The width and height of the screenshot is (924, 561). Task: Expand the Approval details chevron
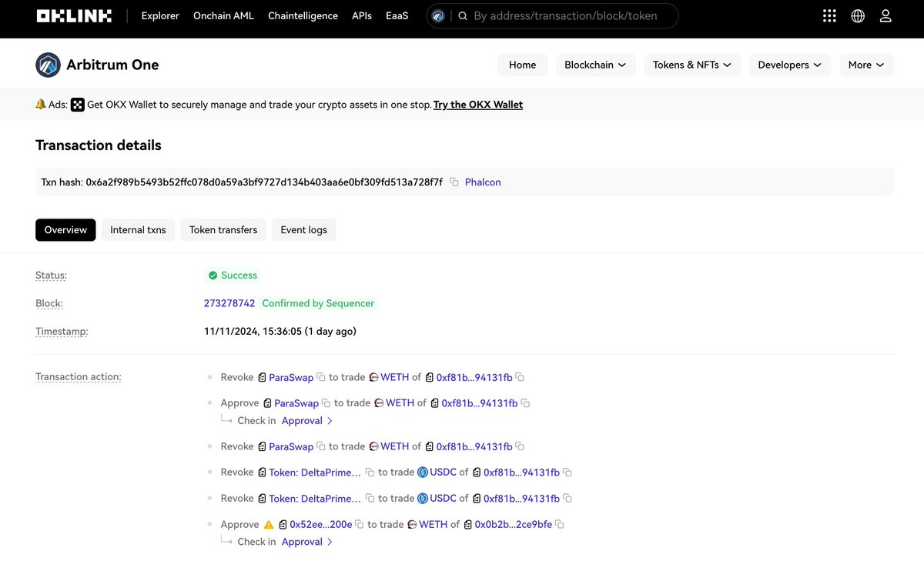[x=330, y=420]
